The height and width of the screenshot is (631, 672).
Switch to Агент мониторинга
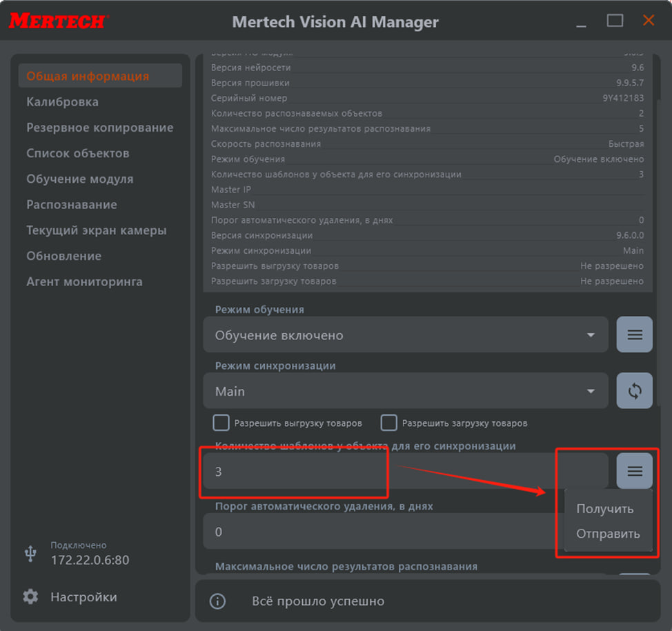click(84, 281)
